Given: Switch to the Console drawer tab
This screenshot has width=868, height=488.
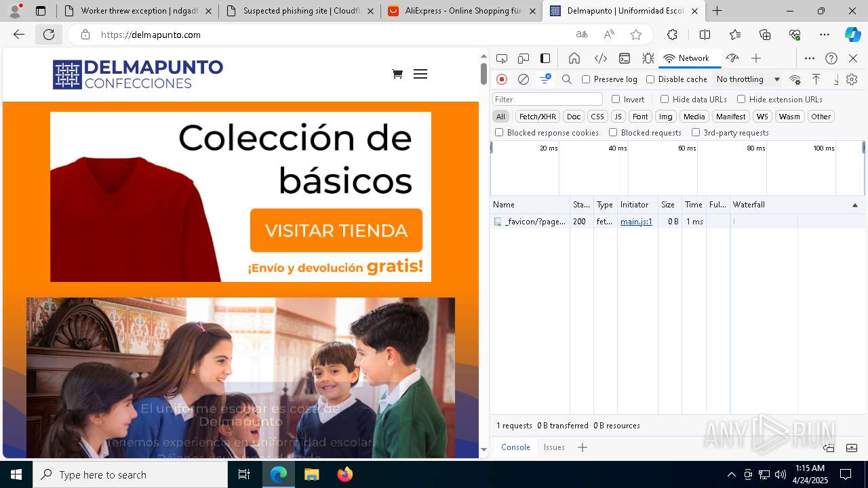Looking at the screenshot, I should pos(515,447).
